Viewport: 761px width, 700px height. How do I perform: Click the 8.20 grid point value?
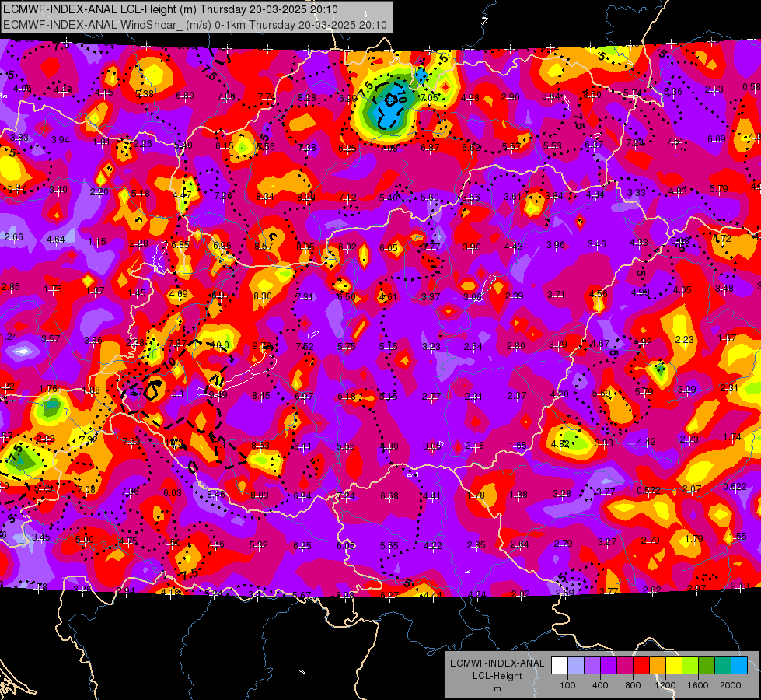pos(306,198)
